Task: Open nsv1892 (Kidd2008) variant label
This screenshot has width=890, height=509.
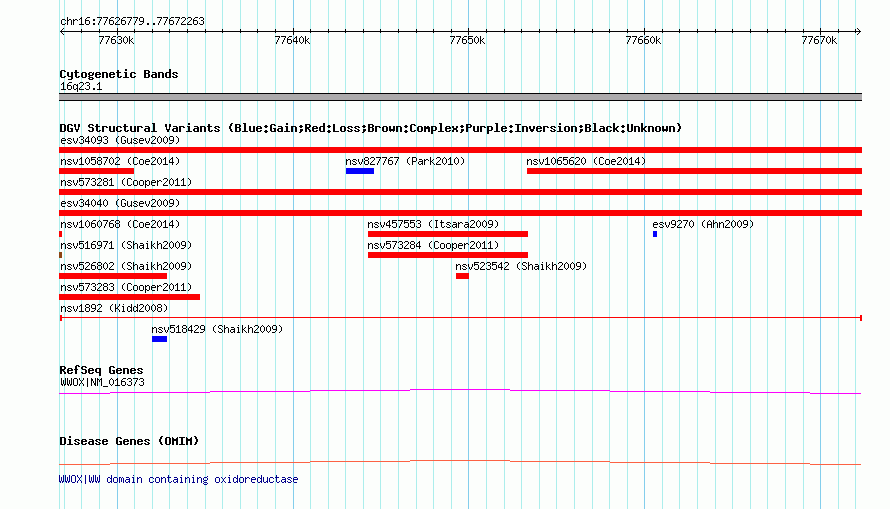Action: point(114,308)
